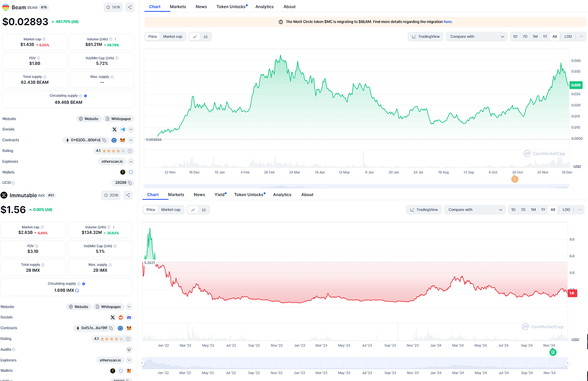Open Immutable About tab

[x=307, y=195]
